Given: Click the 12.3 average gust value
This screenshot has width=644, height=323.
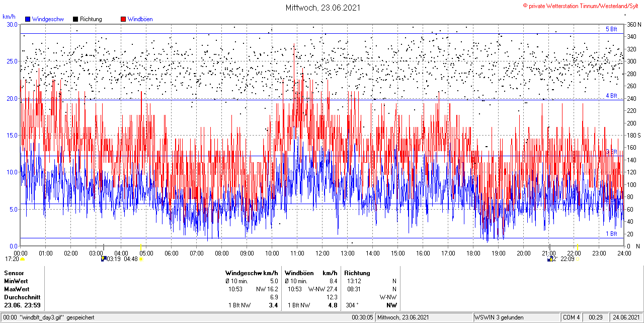Looking at the screenshot, I should 332,297.
